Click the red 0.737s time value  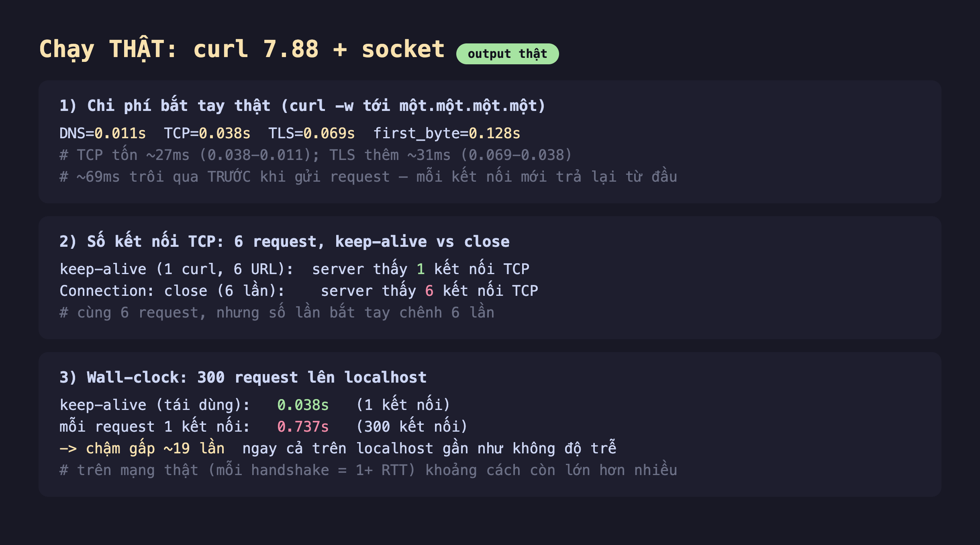pos(303,427)
